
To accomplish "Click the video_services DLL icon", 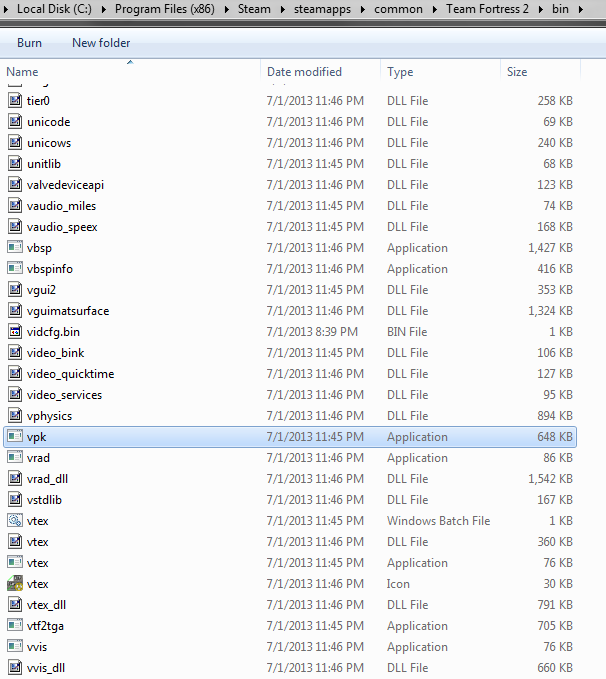I will [x=15, y=394].
